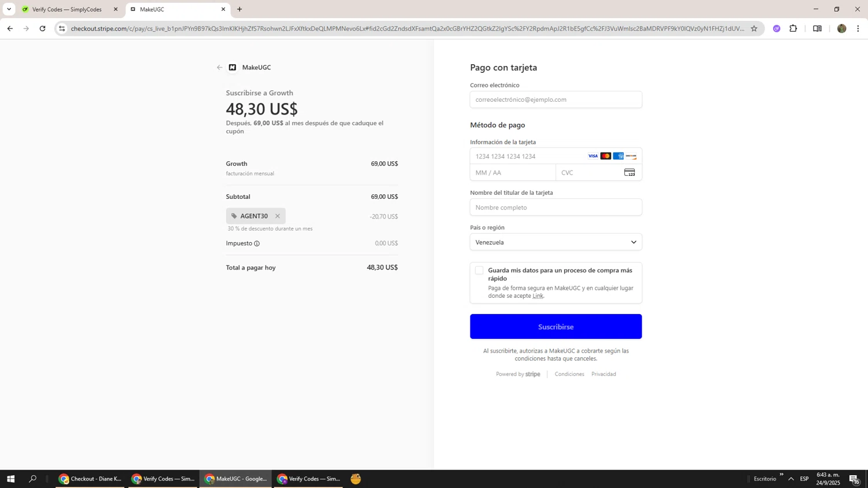
Task: Switch to Checkout - Diane K taskbar window
Action: coord(90,479)
